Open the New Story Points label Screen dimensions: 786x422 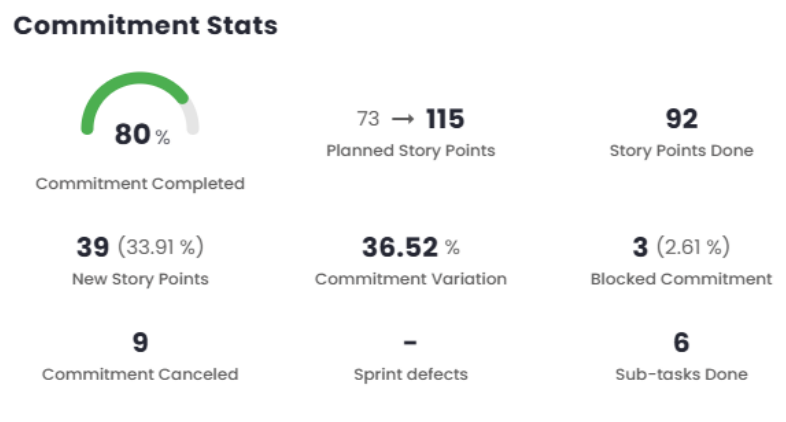(140, 279)
